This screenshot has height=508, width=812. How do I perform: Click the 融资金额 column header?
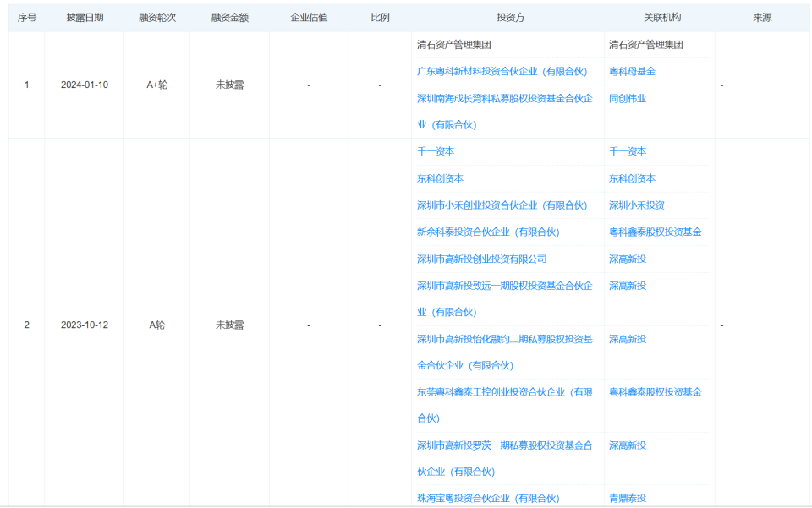click(230, 18)
